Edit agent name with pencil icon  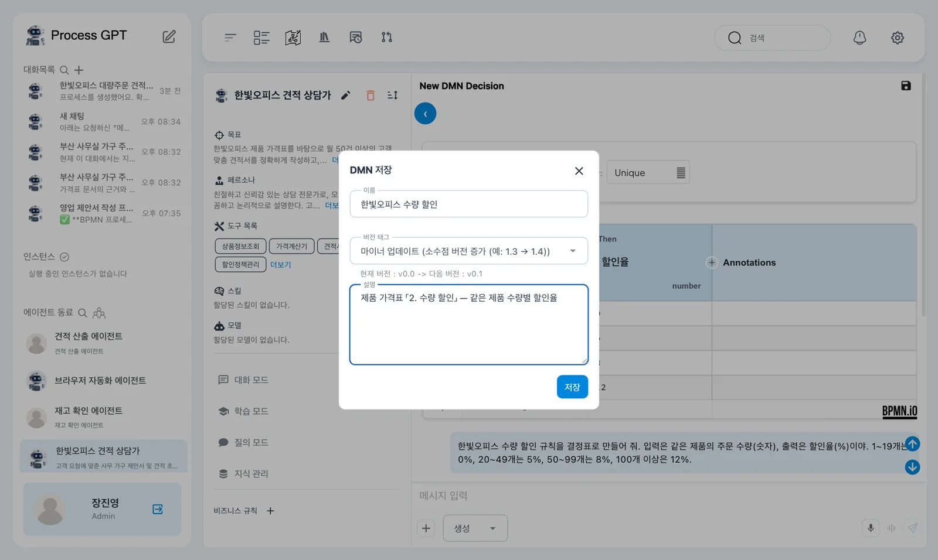(x=346, y=95)
